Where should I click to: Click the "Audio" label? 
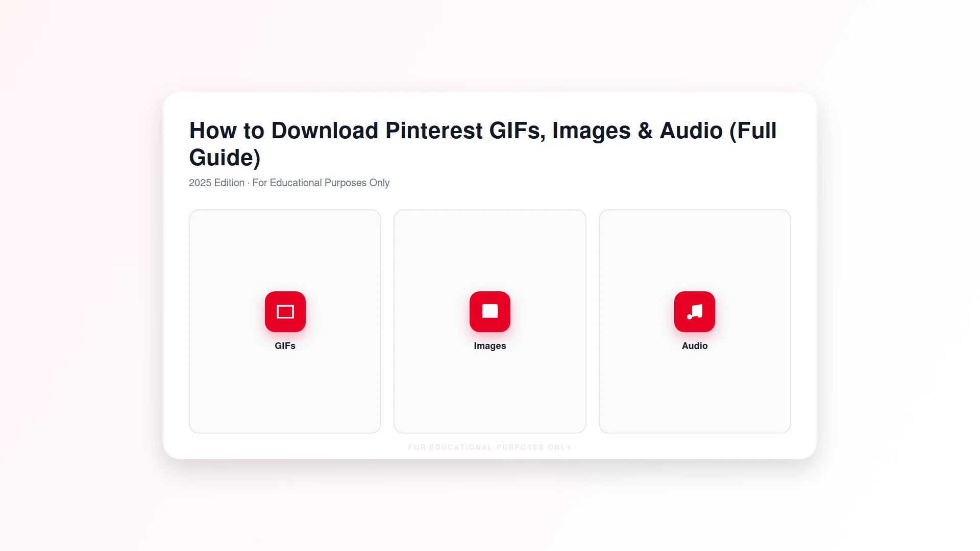694,345
